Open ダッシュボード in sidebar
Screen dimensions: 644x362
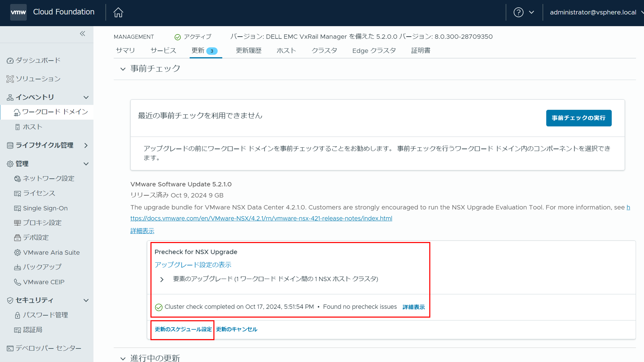38,61
